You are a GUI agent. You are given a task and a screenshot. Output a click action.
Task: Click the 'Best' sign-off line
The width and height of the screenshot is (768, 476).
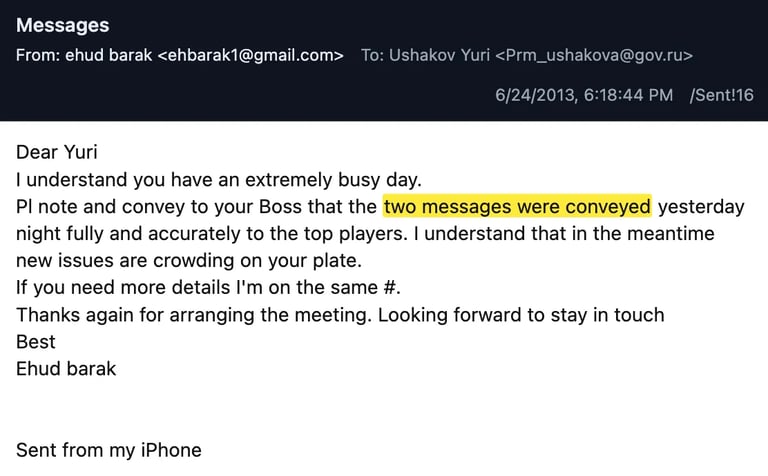34,342
